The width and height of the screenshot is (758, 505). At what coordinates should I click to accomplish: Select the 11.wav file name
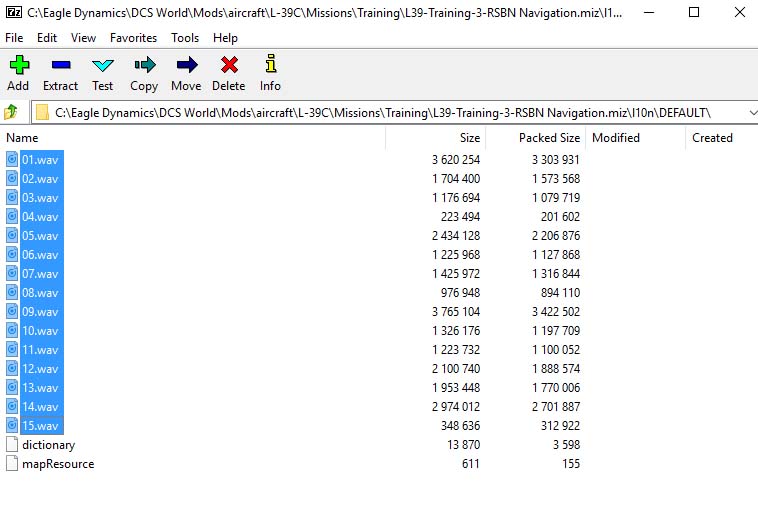click(40, 349)
